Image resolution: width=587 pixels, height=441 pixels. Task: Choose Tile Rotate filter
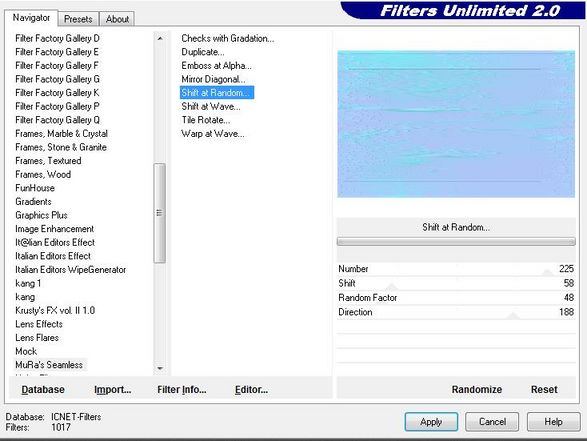tap(206, 120)
